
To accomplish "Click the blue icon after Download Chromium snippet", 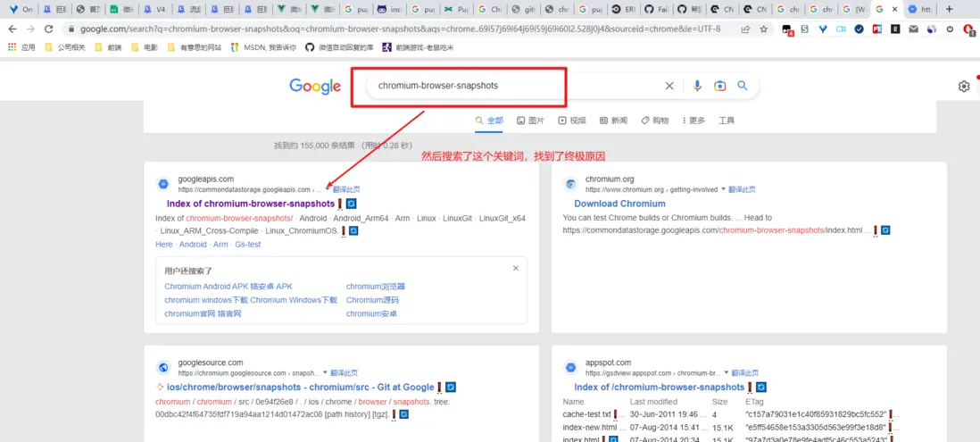I will [885, 230].
